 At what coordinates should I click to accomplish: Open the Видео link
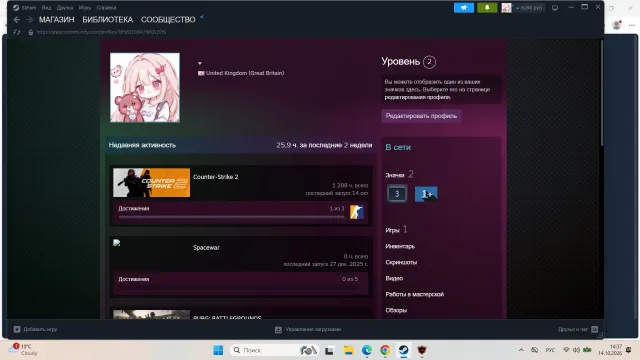click(394, 278)
